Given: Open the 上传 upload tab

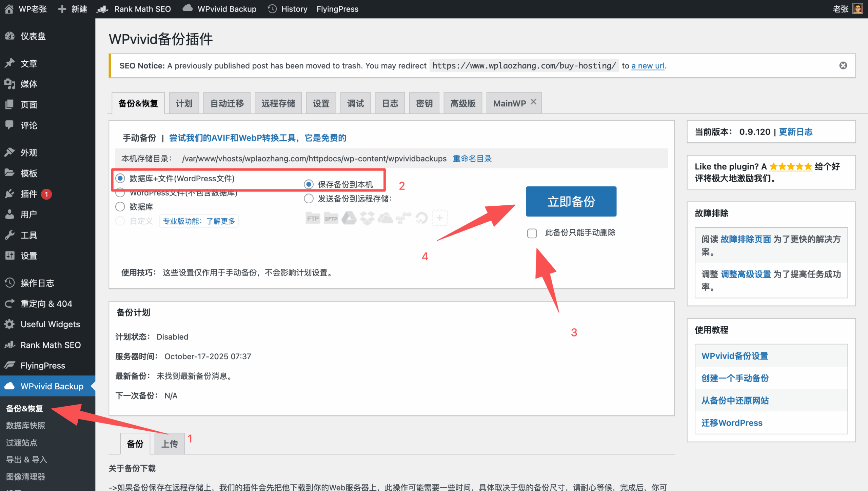Looking at the screenshot, I should coord(169,444).
